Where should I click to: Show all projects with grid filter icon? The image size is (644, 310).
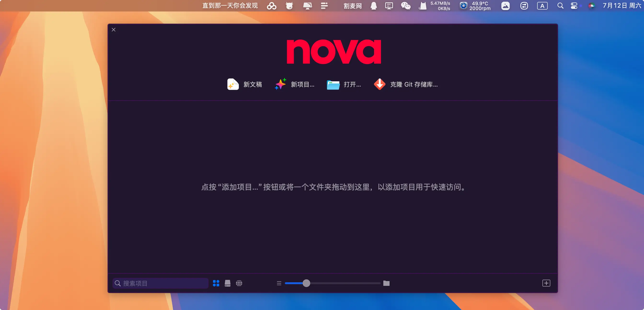[x=216, y=283]
